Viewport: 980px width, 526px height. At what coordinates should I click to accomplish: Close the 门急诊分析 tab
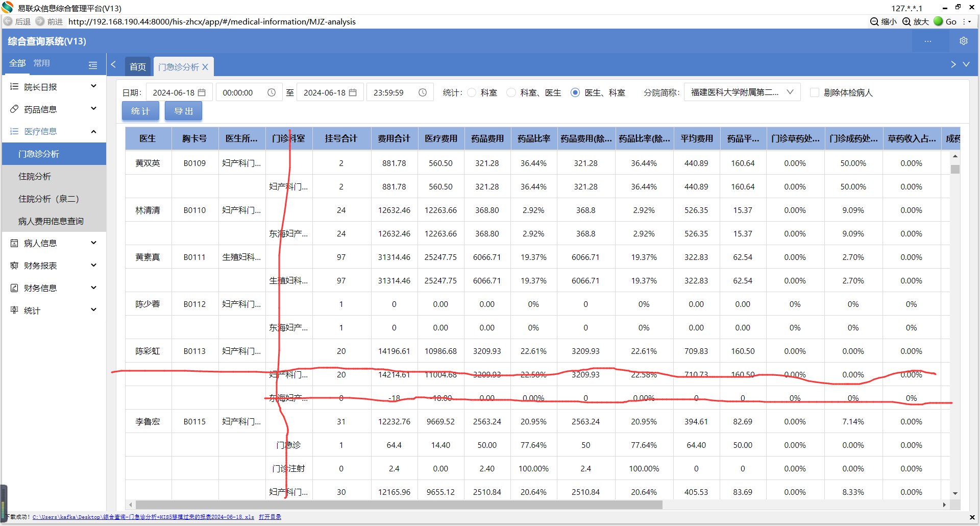(x=205, y=67)
